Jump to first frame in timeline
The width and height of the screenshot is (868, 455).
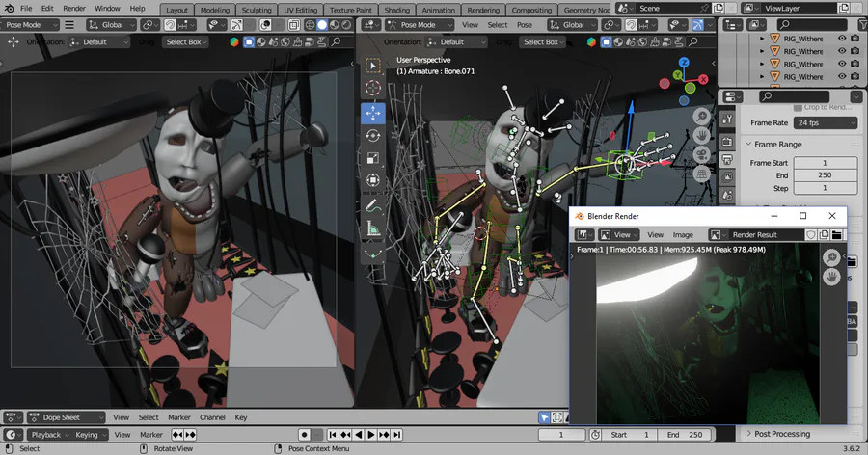pos(333,435)
